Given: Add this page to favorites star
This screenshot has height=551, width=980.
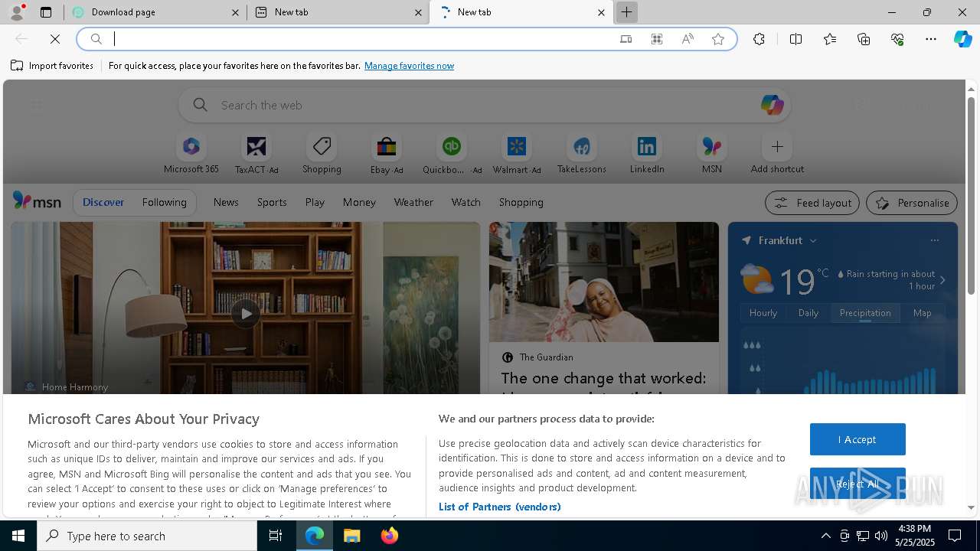Looking at the screenshot, I should [718, 39].
